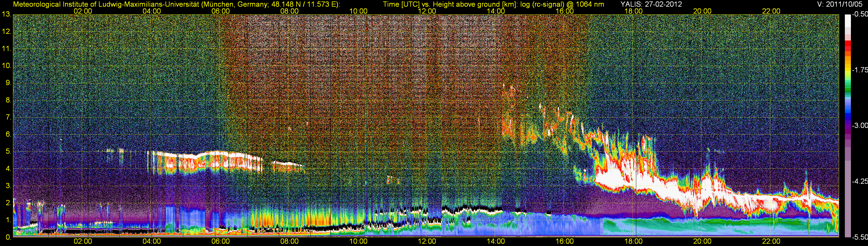This screenshot has height=246, width=868.
Task: Click the '7.' height axis label
Action: pos(8,117)
